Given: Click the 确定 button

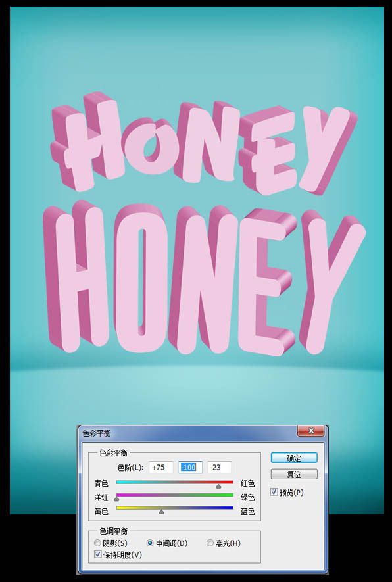Looking at the screenshot, I should 294,458.
